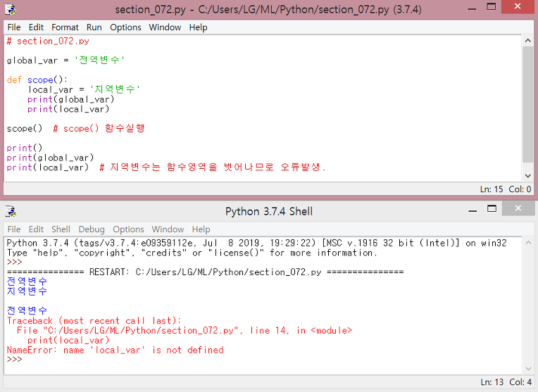Open the Window menu in the editor window
This screenshot has width=538, height=392.
click(165, 27)
